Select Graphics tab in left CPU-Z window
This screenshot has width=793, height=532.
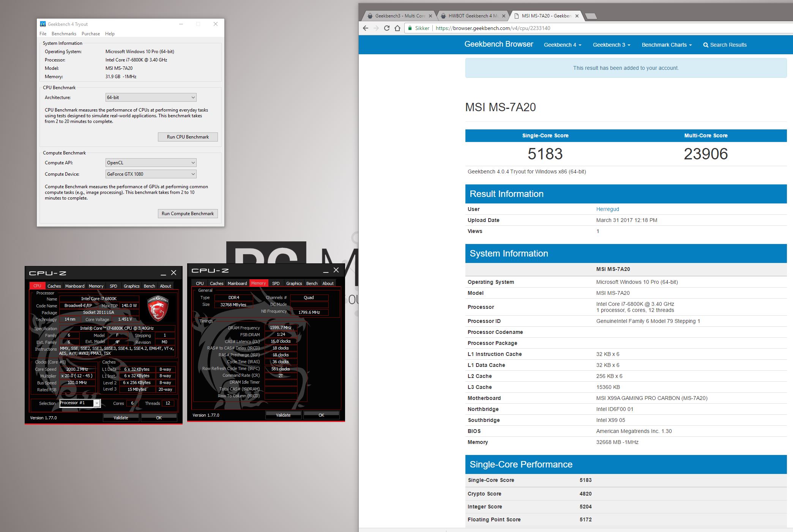point(132,286)
